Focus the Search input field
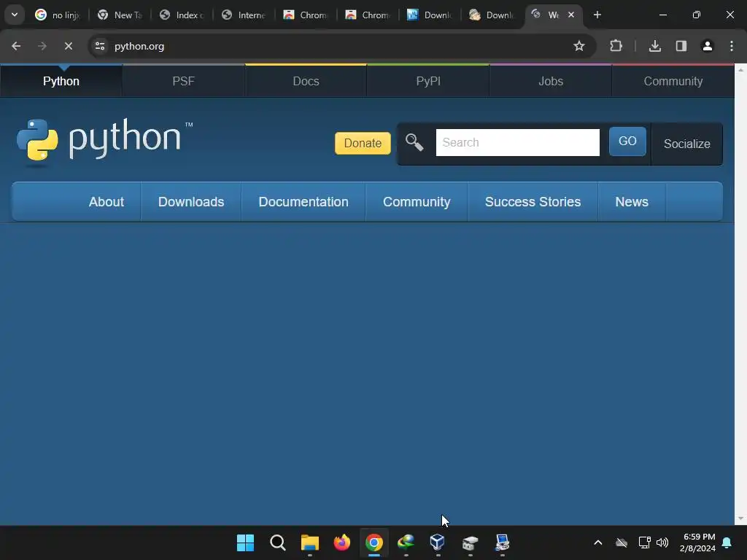Screen dimensions: 747x560 tap(517, 142)
